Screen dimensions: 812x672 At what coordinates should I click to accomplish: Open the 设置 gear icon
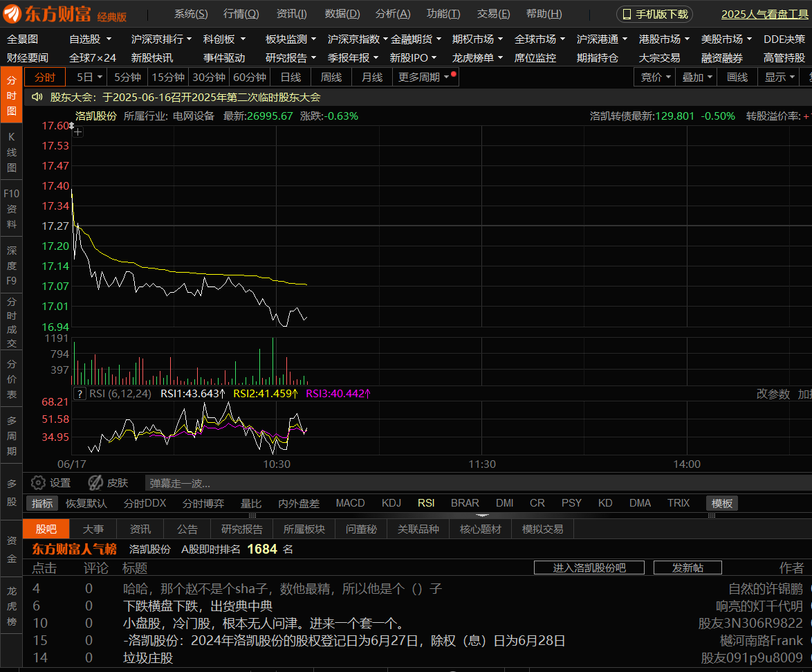pos(38,483)
